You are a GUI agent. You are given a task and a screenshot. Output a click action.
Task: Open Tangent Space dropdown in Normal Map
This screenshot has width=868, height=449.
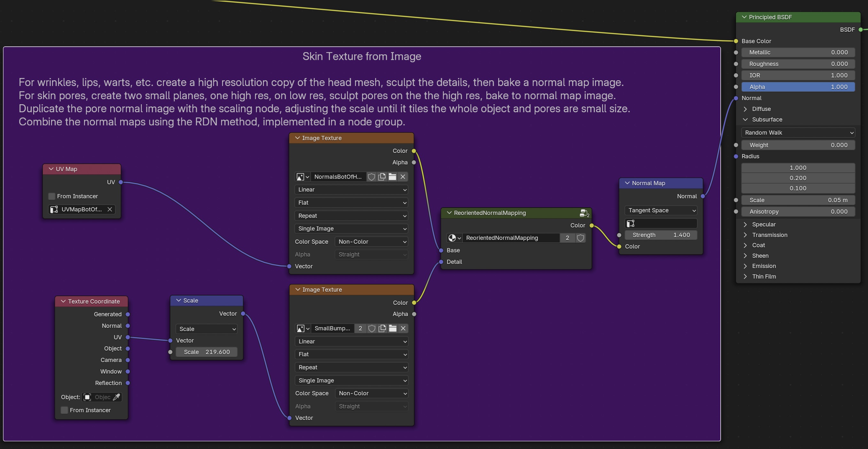[x=661, y=210]
